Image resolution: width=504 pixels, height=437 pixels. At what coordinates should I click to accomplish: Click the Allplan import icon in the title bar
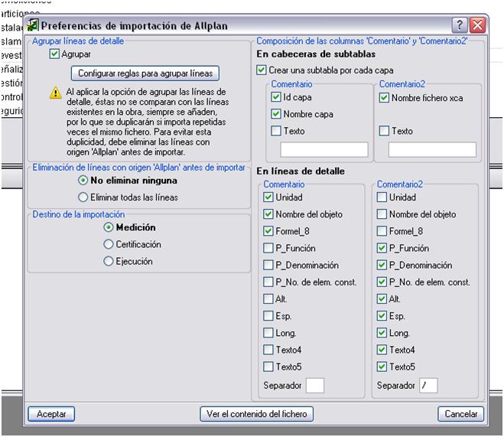click(x=32, y=25)
